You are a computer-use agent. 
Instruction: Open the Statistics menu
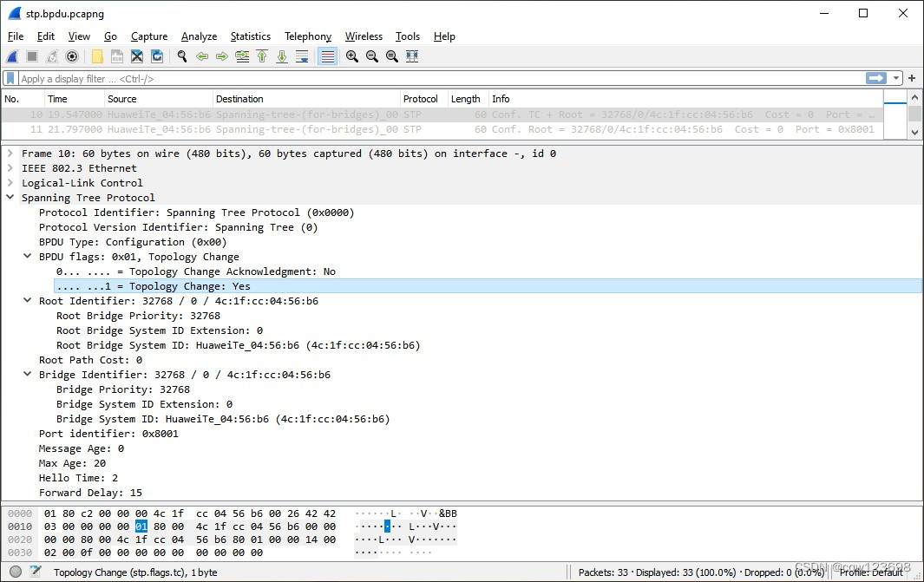[251, 36]
